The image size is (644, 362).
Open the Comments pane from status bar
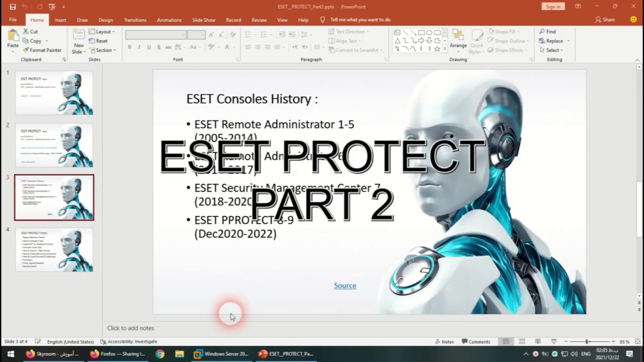tap(476, 342)
